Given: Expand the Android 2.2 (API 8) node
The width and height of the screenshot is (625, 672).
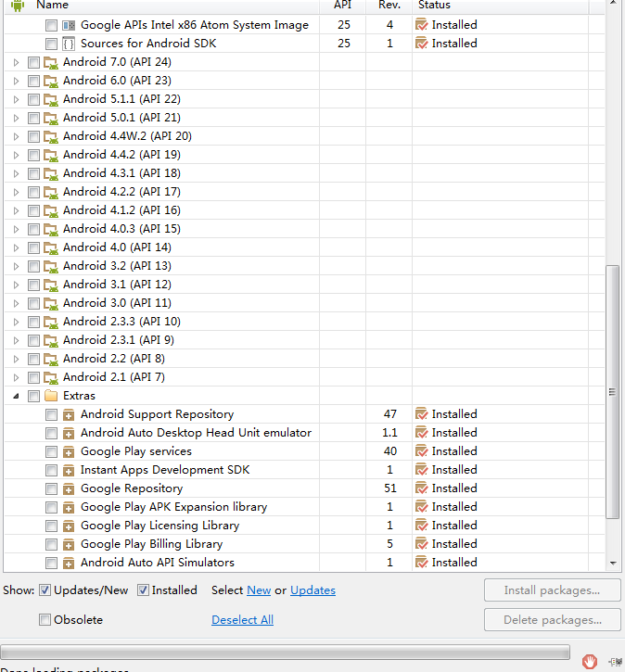Looking at the screenshot, I should coord(17,359).
